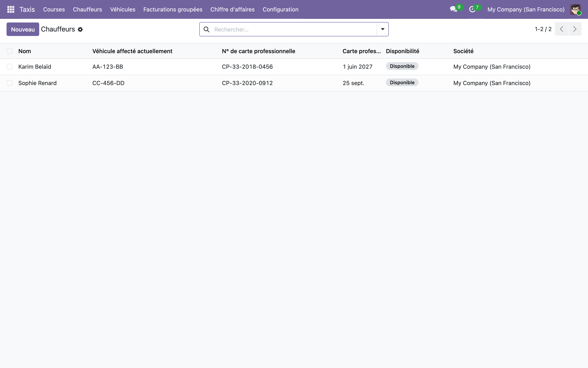This screenshot has height=368, width=588.
Task: Open the Véhicules menu
Action: coord(123,9)
